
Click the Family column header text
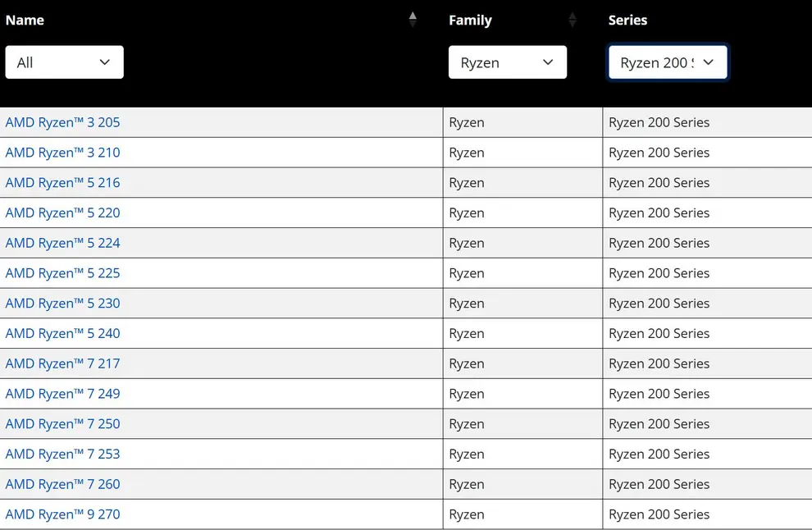coord(470,21)
